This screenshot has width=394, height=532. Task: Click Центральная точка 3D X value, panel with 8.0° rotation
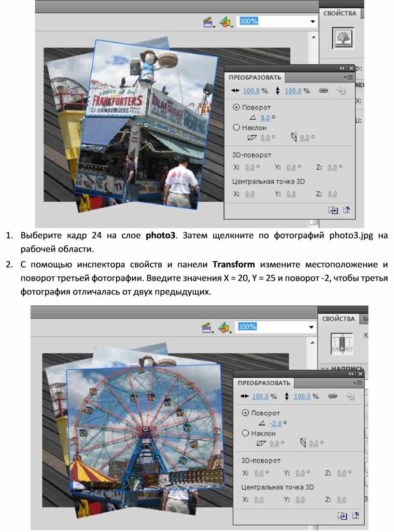click(250, 194)
